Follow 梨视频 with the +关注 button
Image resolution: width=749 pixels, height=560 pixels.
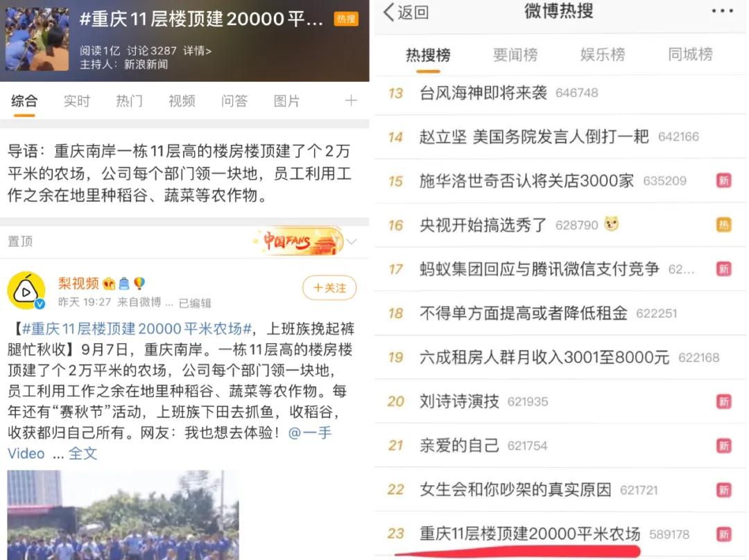[x=329, y=288]
